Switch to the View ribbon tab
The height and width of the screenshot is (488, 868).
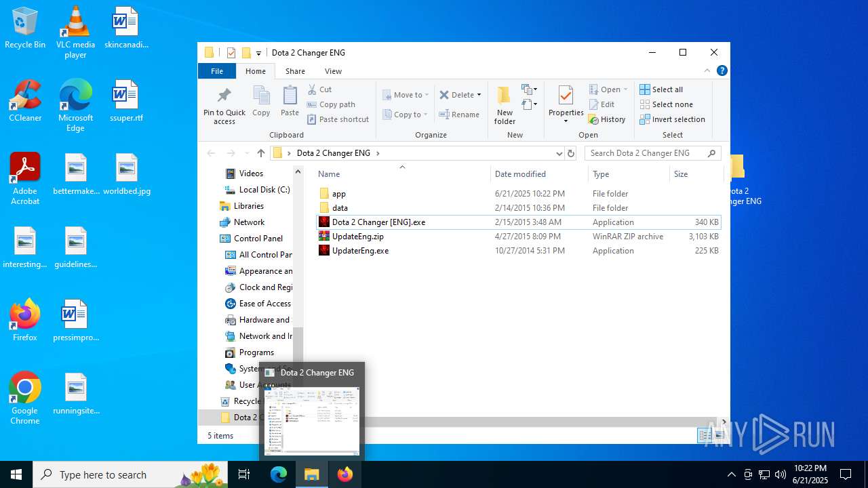point(333,71)
